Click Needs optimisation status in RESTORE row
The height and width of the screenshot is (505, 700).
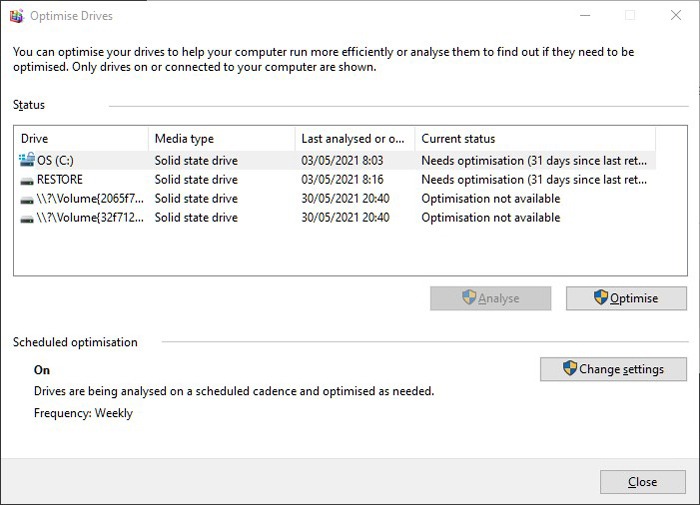(534, 179)
